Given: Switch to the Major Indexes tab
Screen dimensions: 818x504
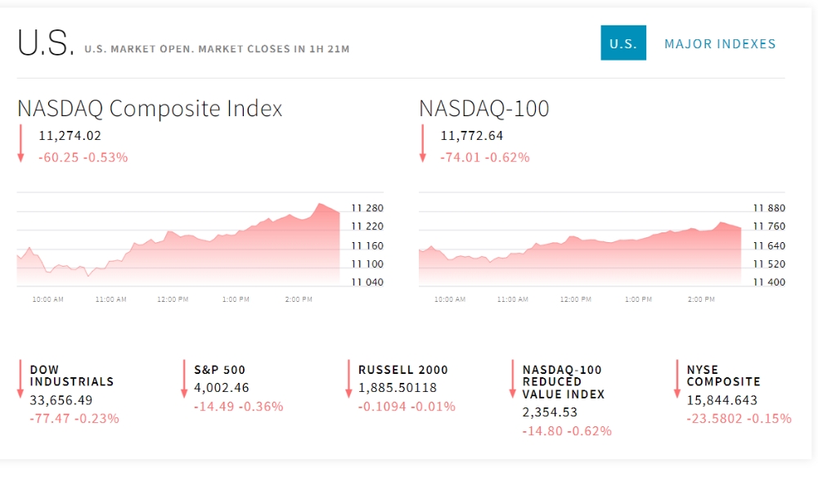Looking at the screenshot, I should coord(720,43).
